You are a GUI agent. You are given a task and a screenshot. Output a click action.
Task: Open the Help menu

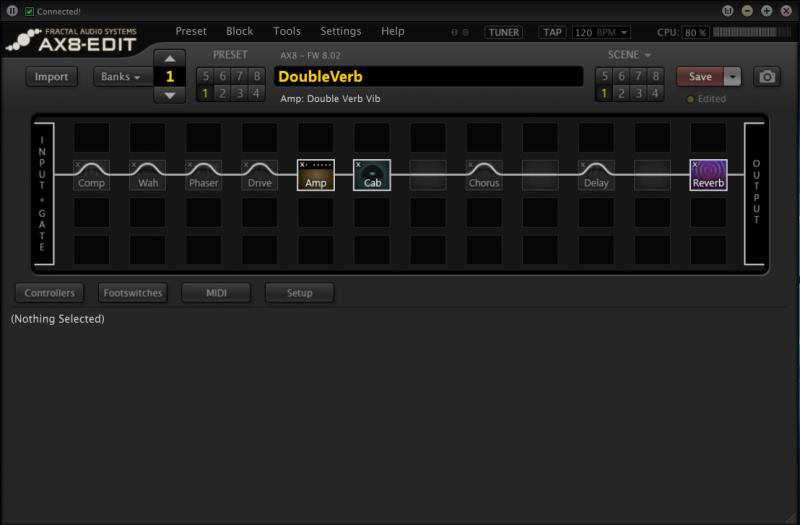(x=392, y=31)
